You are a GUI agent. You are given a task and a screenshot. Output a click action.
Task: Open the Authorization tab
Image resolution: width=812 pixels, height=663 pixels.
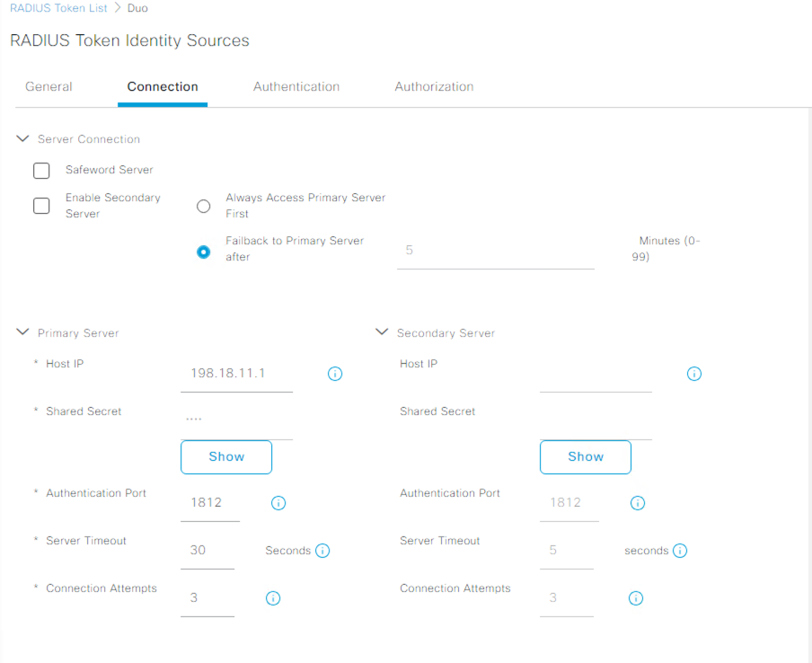[x=434, y=86]
